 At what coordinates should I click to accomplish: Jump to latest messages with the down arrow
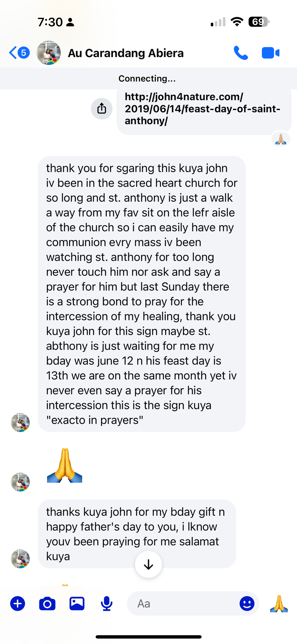[x=148, y=564]
